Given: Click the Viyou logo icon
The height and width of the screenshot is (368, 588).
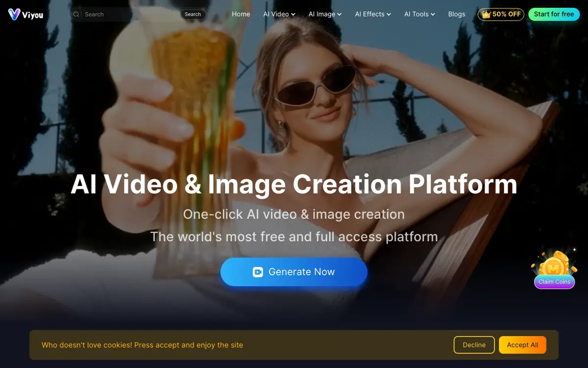Looking at the screenshot, I should coord(14,14).
